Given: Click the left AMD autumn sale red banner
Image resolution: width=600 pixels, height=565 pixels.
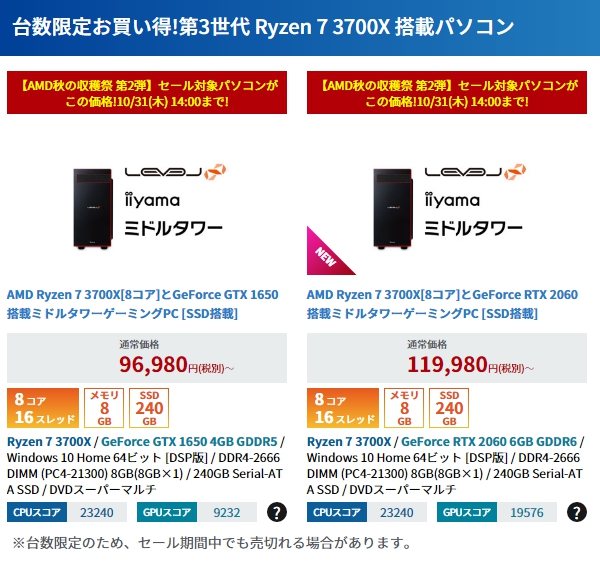Looking at the screenshot, I should 147,93.
